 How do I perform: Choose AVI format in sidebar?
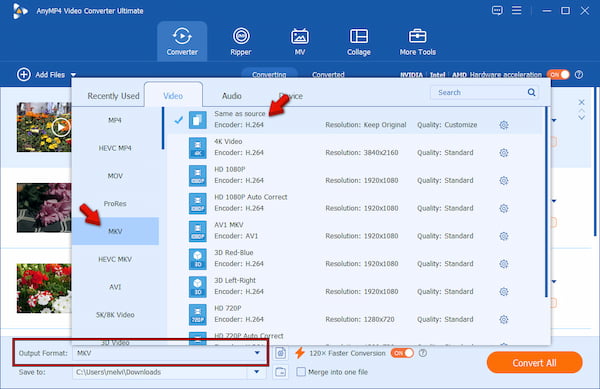pyautogui.click(x=115, y=287)
